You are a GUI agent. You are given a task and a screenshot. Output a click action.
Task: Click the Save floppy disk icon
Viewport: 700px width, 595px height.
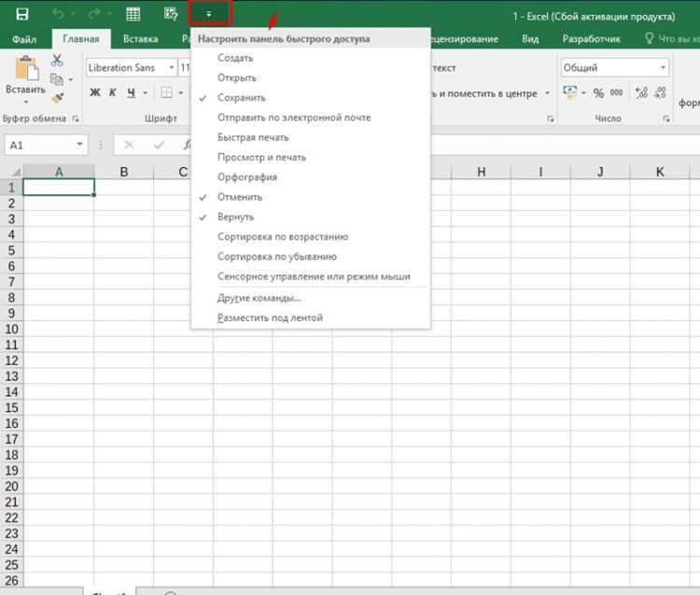tap(21, 14)
